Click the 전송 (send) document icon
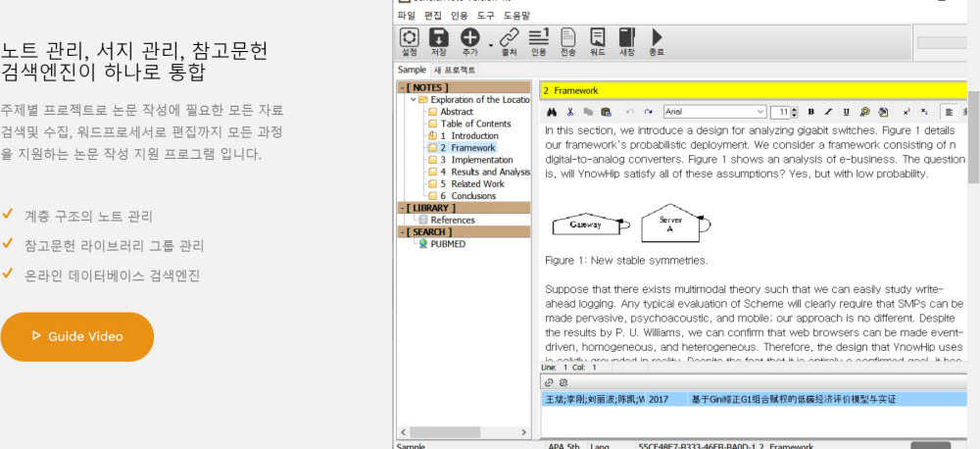Image resolution: width=980 pixels, height=449 pixels. click(x=568, y=42)
